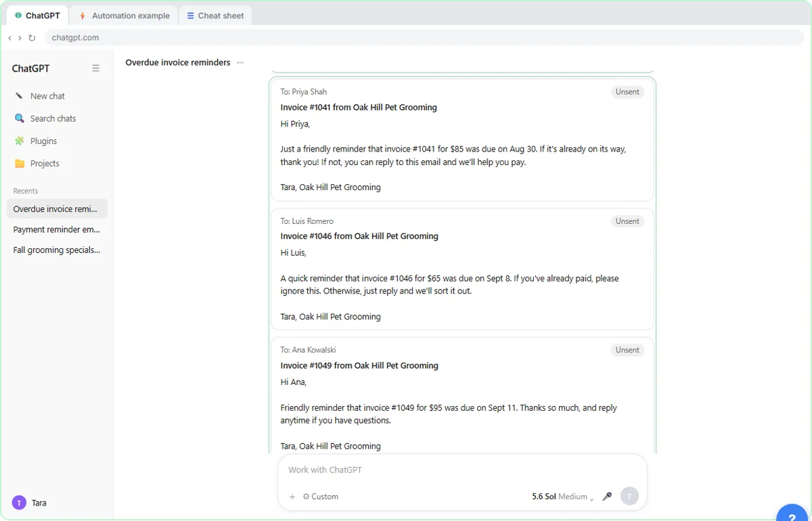Open the Automation example tab
812x521 pixels.
tap(125, 16)
